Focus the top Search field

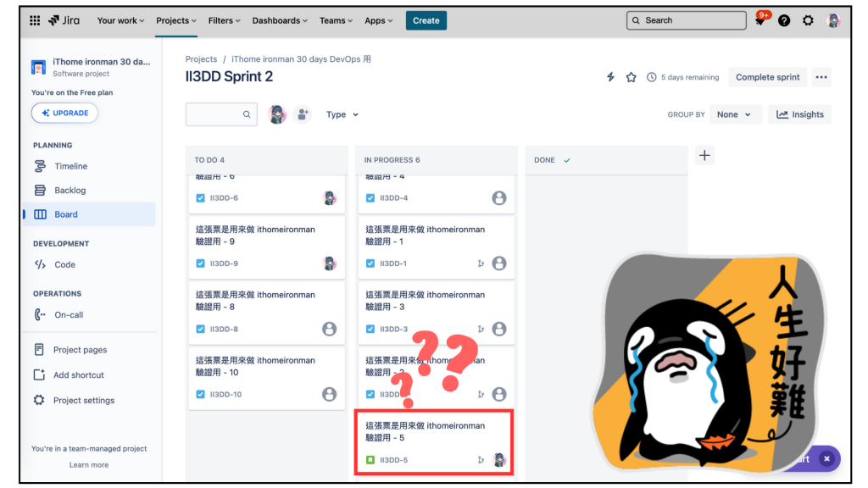click(x=687, y=20)
